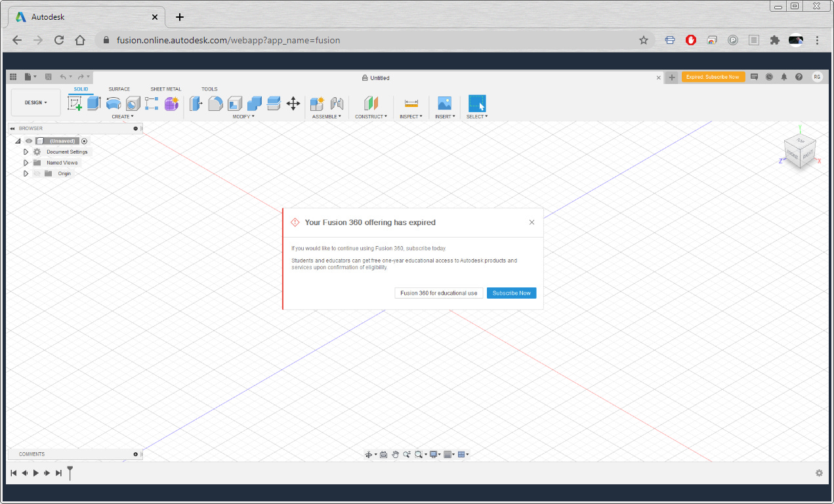
Task: Open the DESIGN workspace dropdown
Action: coord(36,102)
